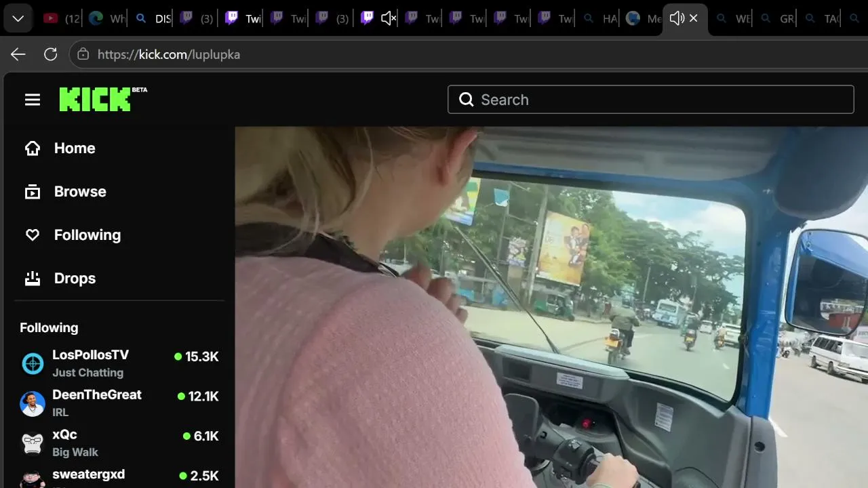Click the live video stream player
The width and height of the screenshot is (868, 488).
point(551,307)
